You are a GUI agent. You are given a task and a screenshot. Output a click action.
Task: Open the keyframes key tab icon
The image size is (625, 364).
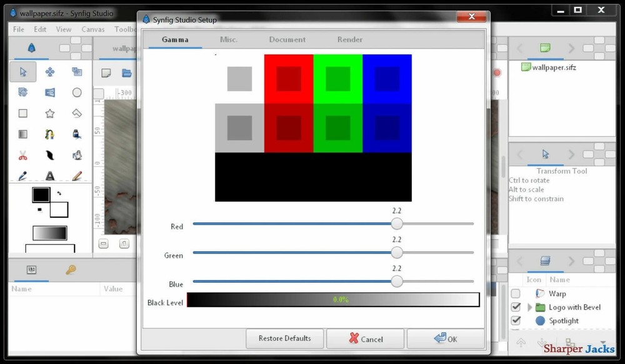point(71,270)
